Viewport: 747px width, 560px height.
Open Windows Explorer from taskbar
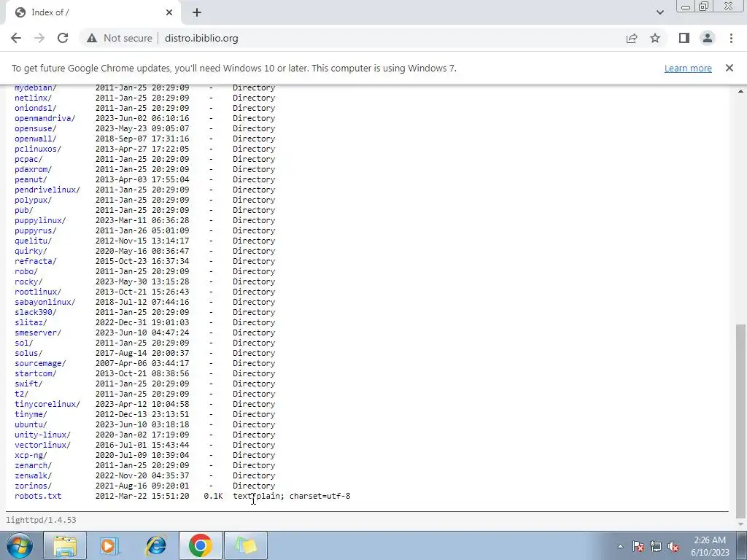pyautogui.click(x=65, y=545)
